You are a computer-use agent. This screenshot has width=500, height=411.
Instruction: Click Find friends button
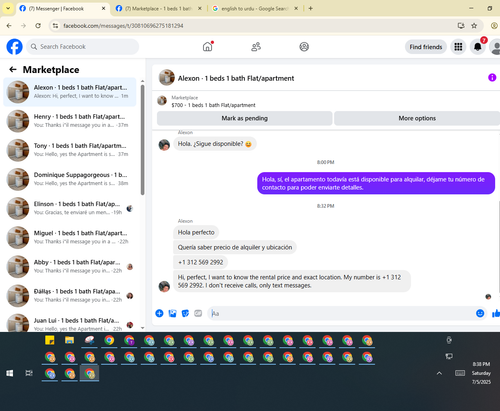(426, 47)
